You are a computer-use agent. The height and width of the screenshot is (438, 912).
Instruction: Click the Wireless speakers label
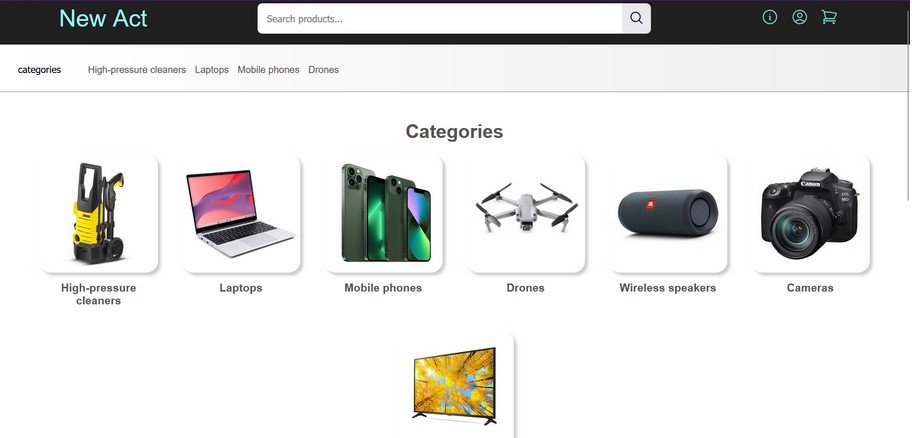[668, 288]
